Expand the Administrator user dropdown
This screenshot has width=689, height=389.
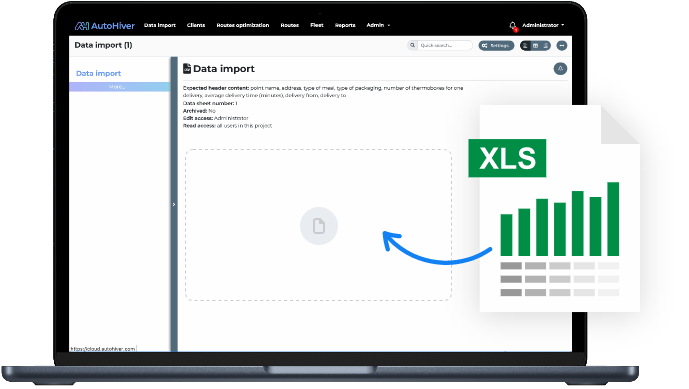(543, 25)
